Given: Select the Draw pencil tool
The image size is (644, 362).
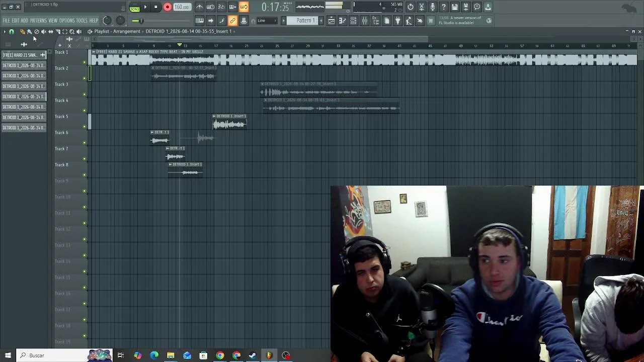Looking at the screenshot, I should [x=22, y=32].
